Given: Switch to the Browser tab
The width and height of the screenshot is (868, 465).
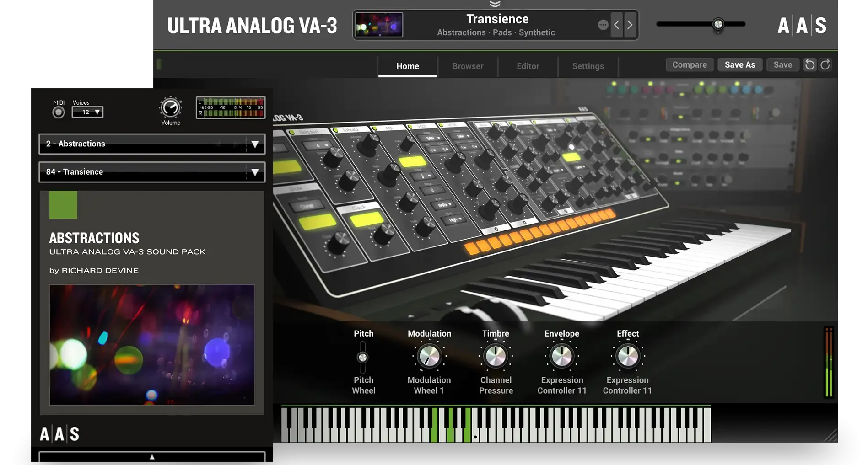Looking at the screenshot, I should (467, 66).
